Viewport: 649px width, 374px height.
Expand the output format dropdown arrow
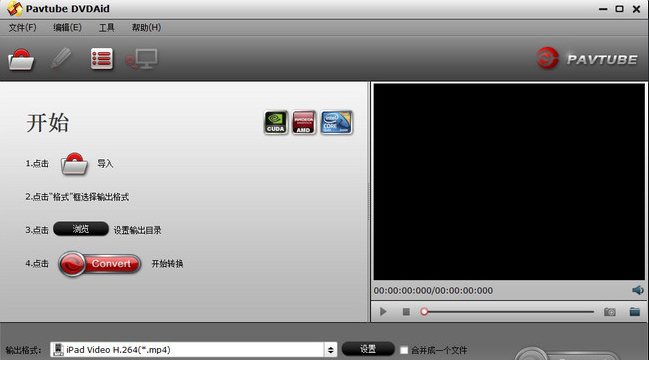coord(330,350)
